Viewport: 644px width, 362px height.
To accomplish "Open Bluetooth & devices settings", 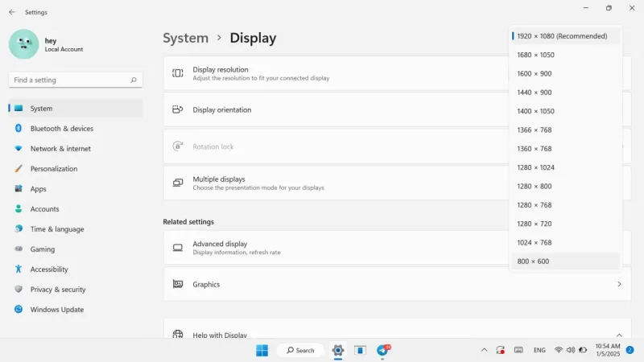I will pyautogui.click(x=75, y=129).
